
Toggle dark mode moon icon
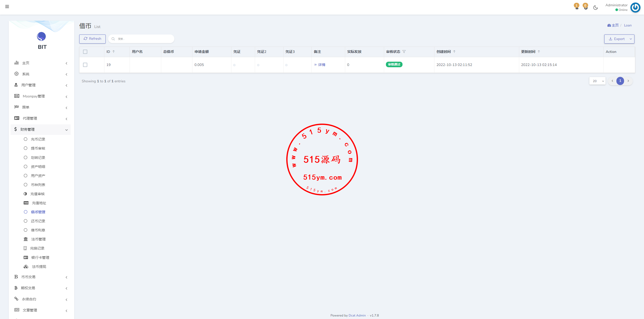coord(595,8)
